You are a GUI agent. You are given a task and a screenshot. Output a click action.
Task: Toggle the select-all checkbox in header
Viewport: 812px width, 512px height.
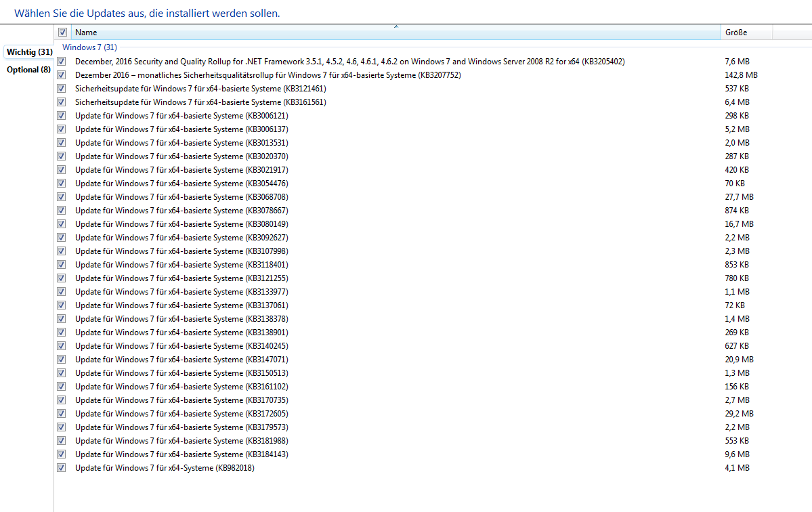tap(62, 33)
